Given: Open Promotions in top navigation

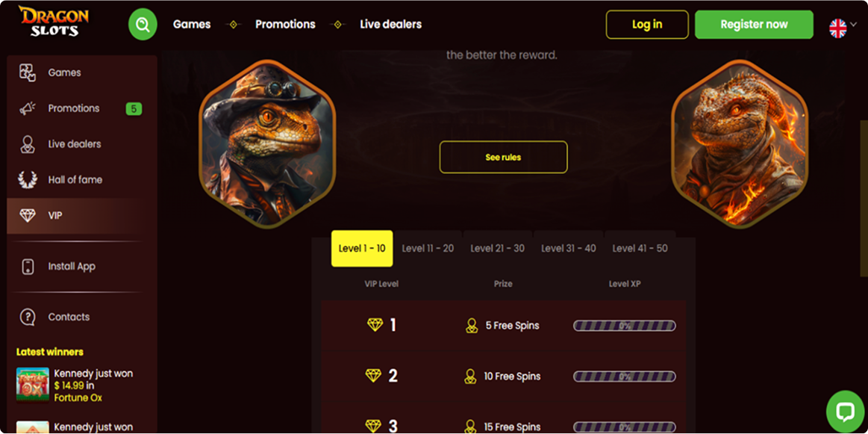Looking at the screenshot, I should (x=285, y=25).
